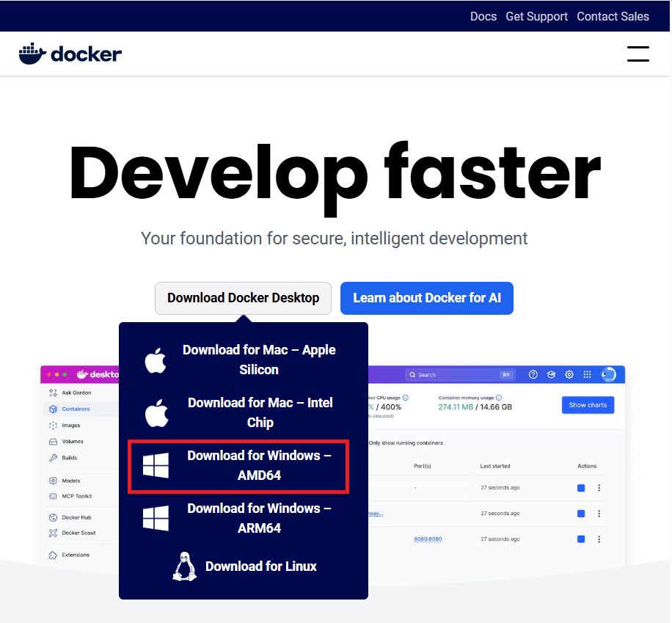Open kebab actions menu for first container row
Screen dimensions: 672x623
tap(599, 488)
